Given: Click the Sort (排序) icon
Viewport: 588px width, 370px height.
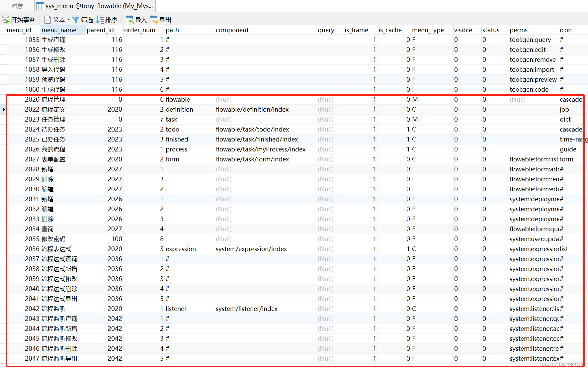Looking at the screenshot, I should tap(100, 20).
